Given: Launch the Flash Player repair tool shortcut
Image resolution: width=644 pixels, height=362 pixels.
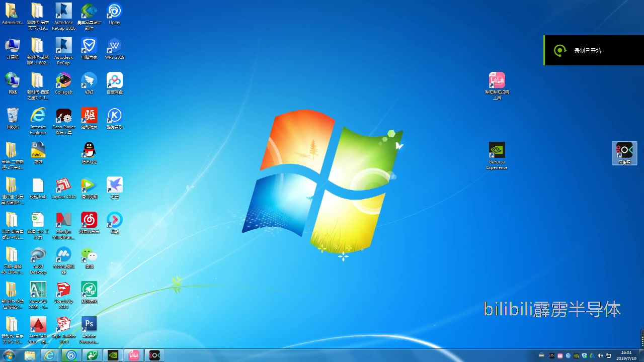Looking at the screenshot, I should [63, 121].
